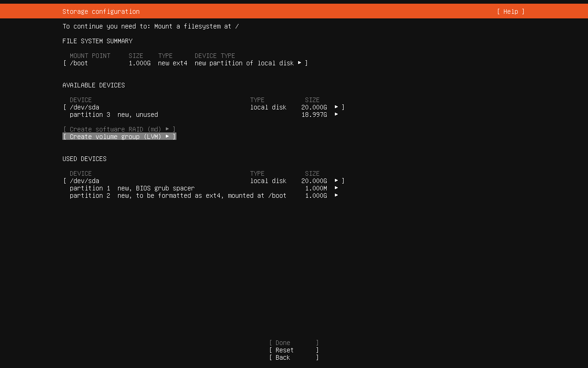Click the arrow next to 1.000M size

click(x=336, y=188)
